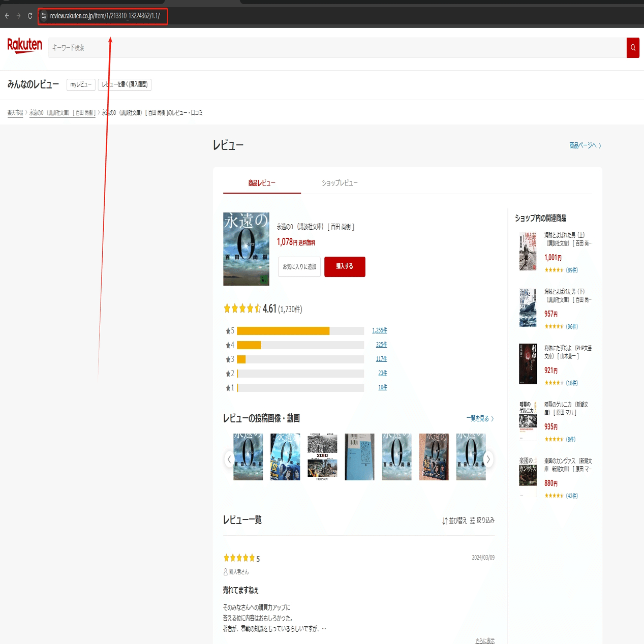Open 楽天市場 breadcrumb link
Viewport: 644px width, 644px height.
15,113
